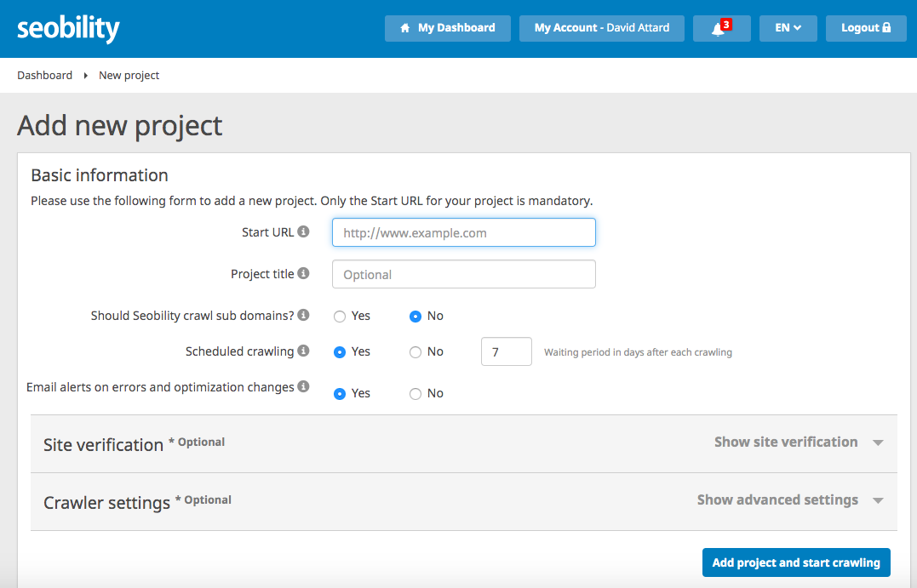Click the home icon on My Dashboard button
This screenshot has width=917, height=588.
404,28
